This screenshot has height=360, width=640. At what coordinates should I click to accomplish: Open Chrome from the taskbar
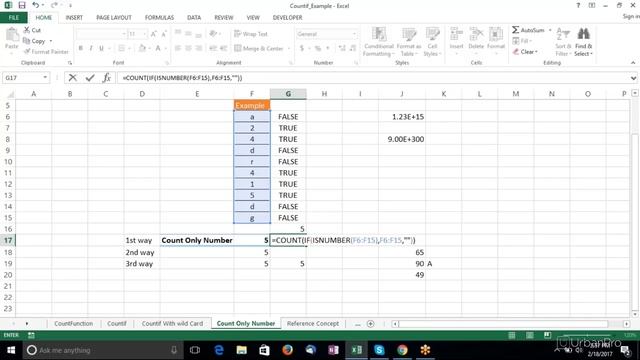[402, 350]
